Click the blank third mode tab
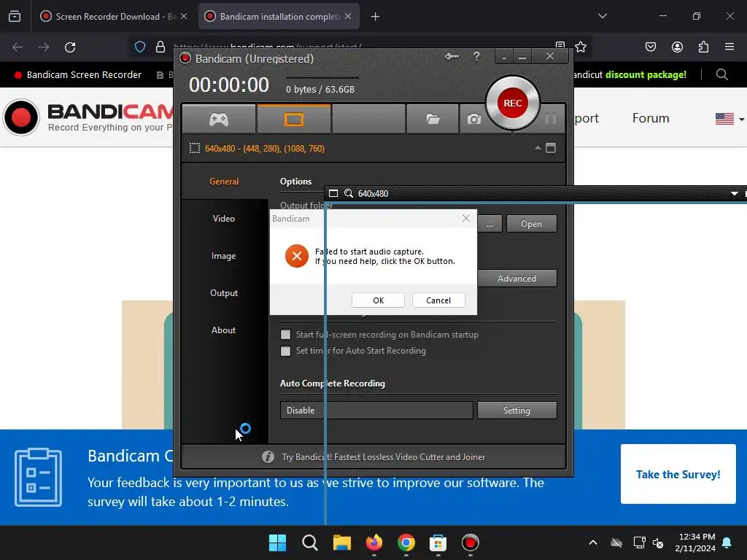Viewport: 747px width, 560px height. click(368, 119)
